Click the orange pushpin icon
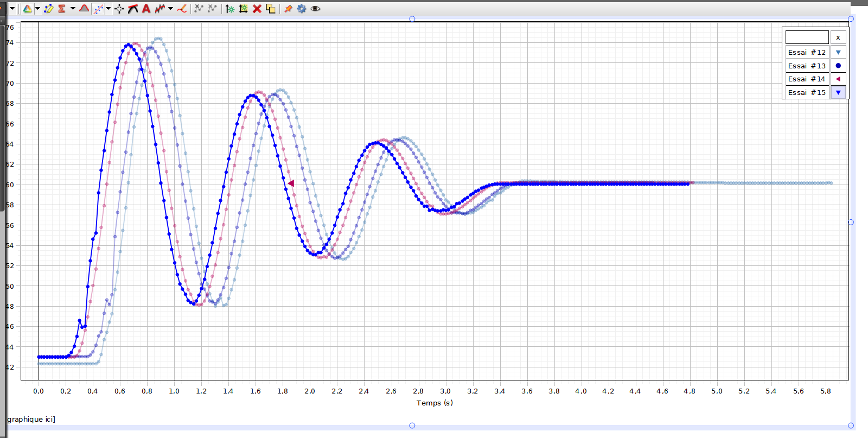This screenshot has width=868, height=438. coord(288,9)
